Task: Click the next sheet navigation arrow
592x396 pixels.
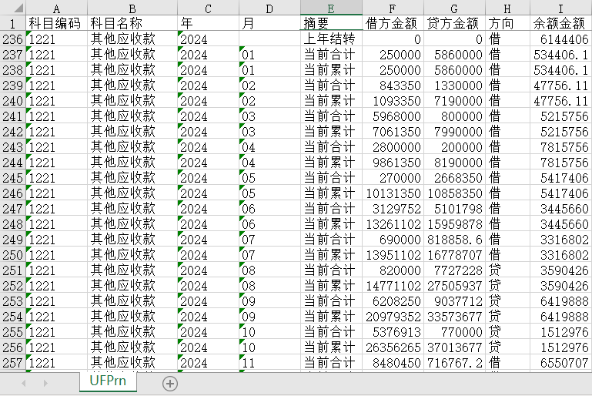Action: [x=45, y=383]
